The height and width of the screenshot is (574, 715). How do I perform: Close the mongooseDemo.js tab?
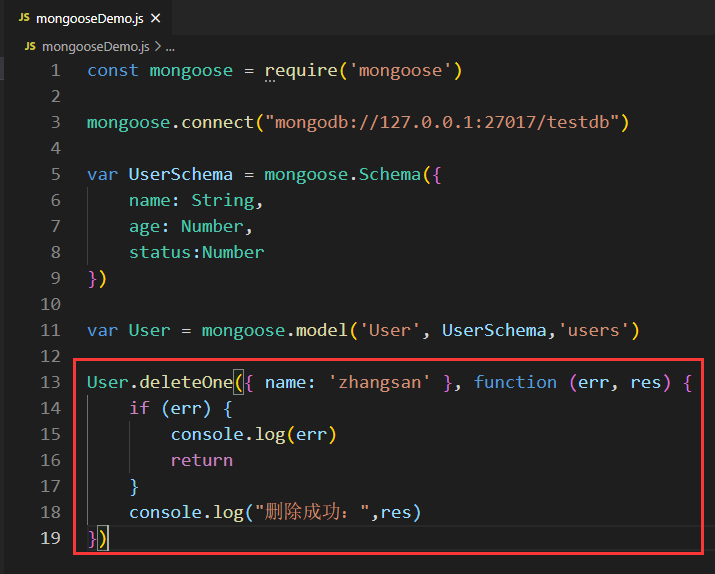[155, 18]
